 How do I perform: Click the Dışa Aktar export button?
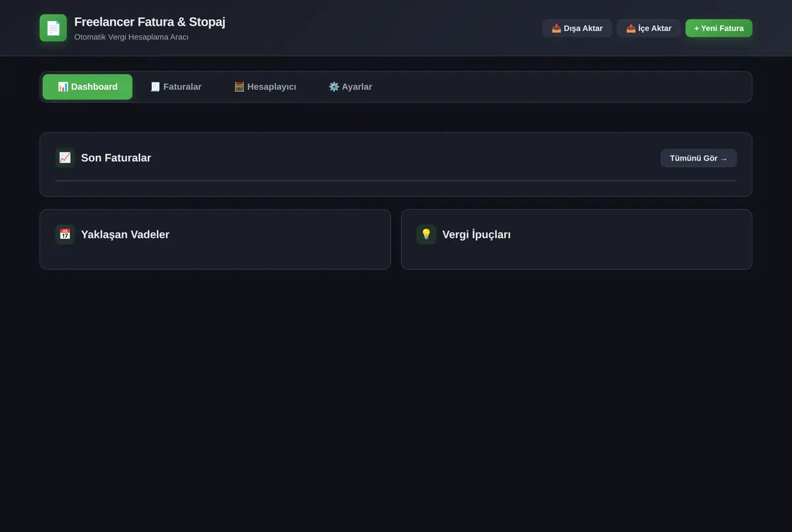pyautogui.click(x=577, y=28)
